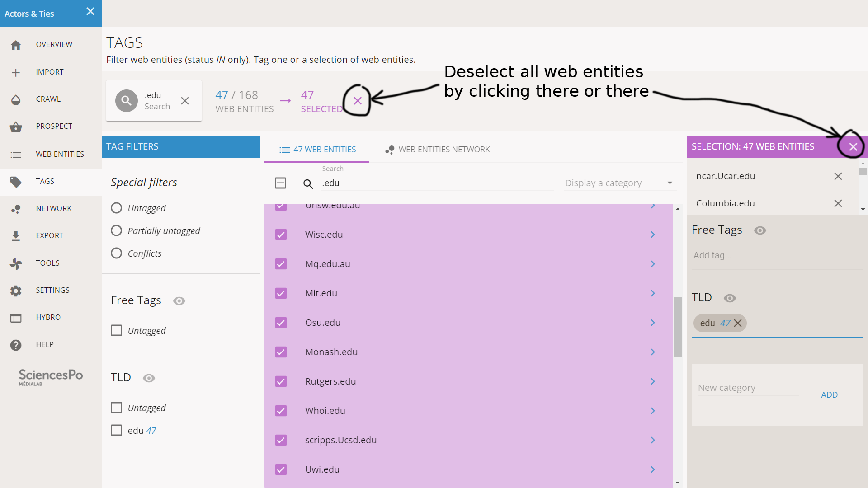Screen dimensions: 868x488
Task: Toggle TLD eye in selection panel
Action: click(730, 298)
